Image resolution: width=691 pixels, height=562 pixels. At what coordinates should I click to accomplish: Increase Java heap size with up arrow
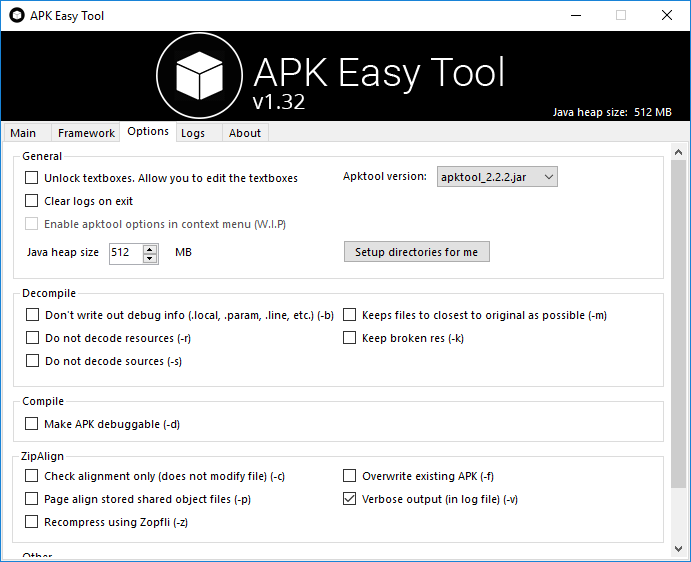150,249
